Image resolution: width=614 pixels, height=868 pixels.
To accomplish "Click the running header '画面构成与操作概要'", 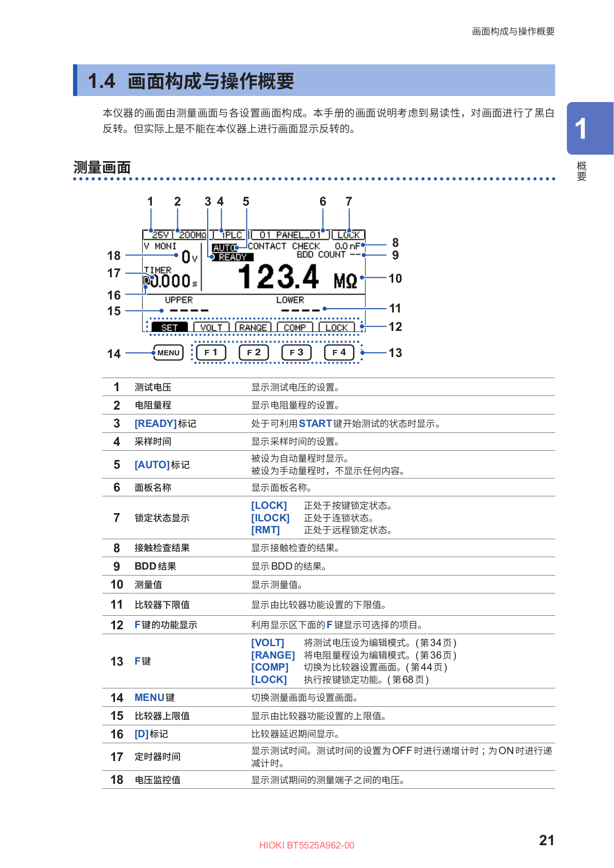I will coord(513,31).
